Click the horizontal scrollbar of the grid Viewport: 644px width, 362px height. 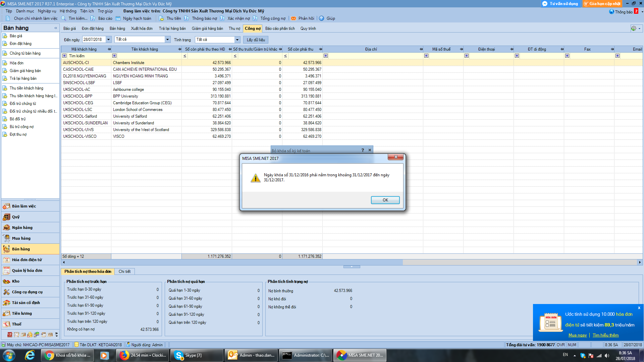point(234,262)
